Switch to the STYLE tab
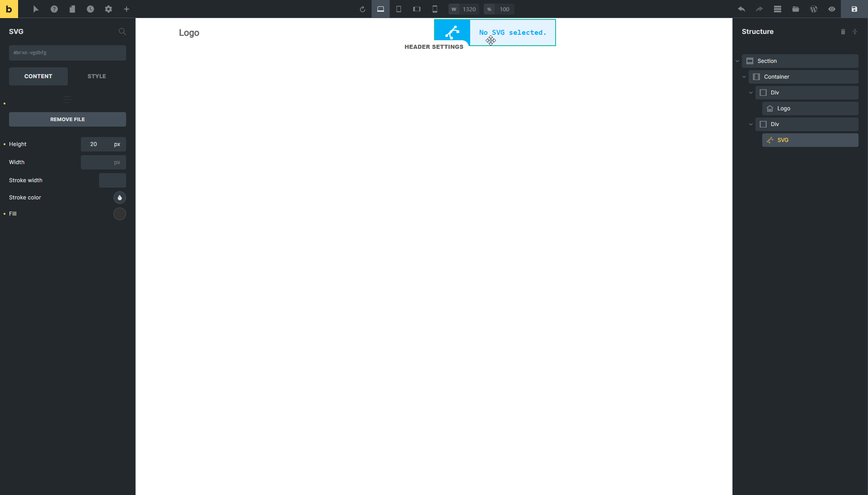 97,76
